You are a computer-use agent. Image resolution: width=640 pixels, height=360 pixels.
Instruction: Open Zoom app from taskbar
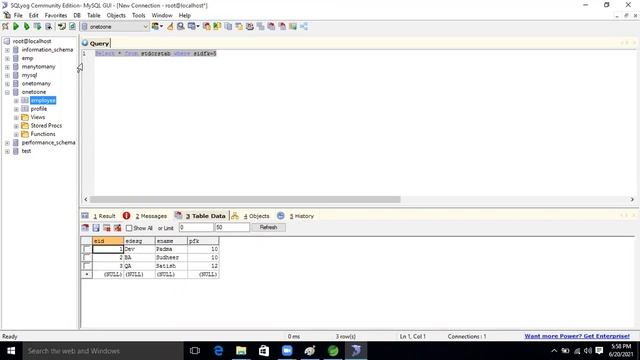click(x=287, y=351)
